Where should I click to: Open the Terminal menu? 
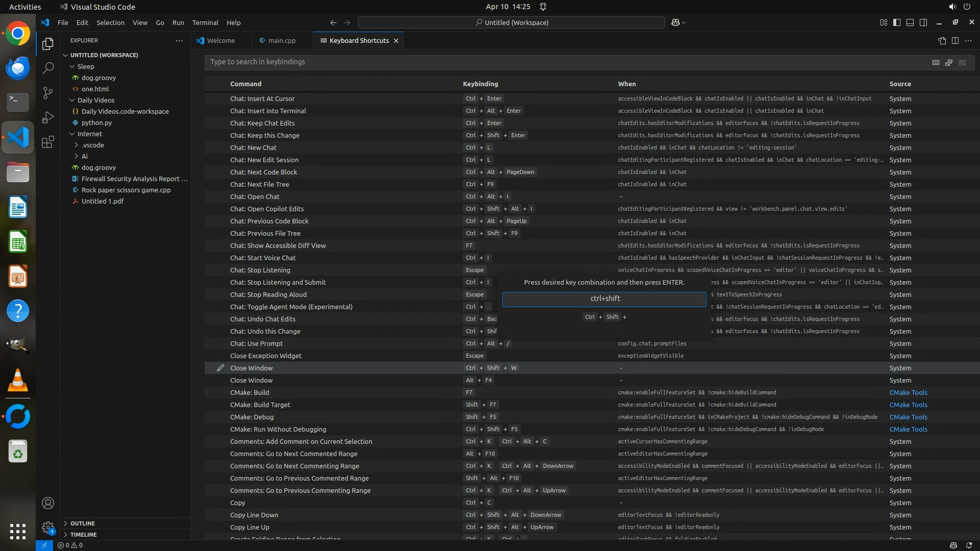205,22
